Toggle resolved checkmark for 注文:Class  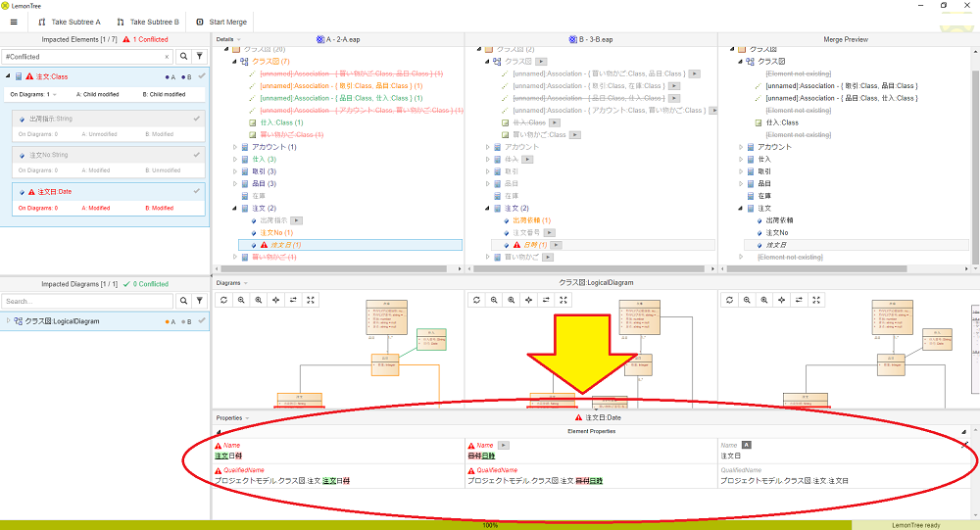click(x=201, y=76)
